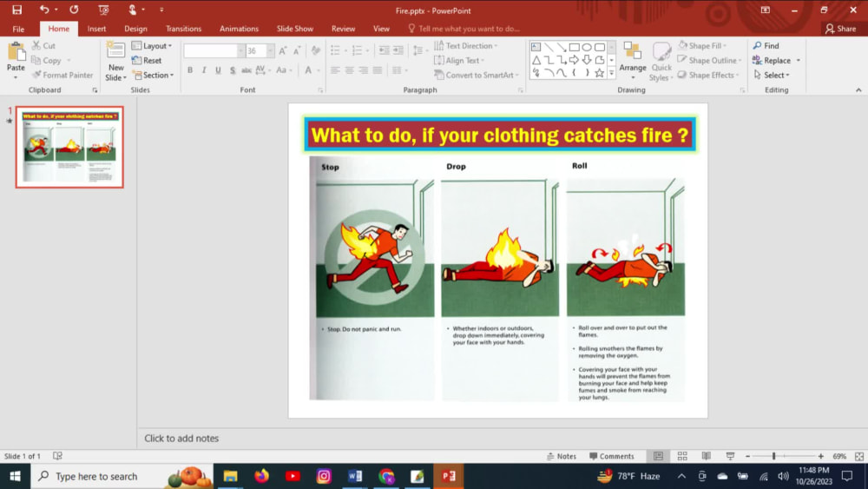Select the rectangle shape in shapes gallery
Viewport: 868px width, 489px height.
[x=574, y=47]
